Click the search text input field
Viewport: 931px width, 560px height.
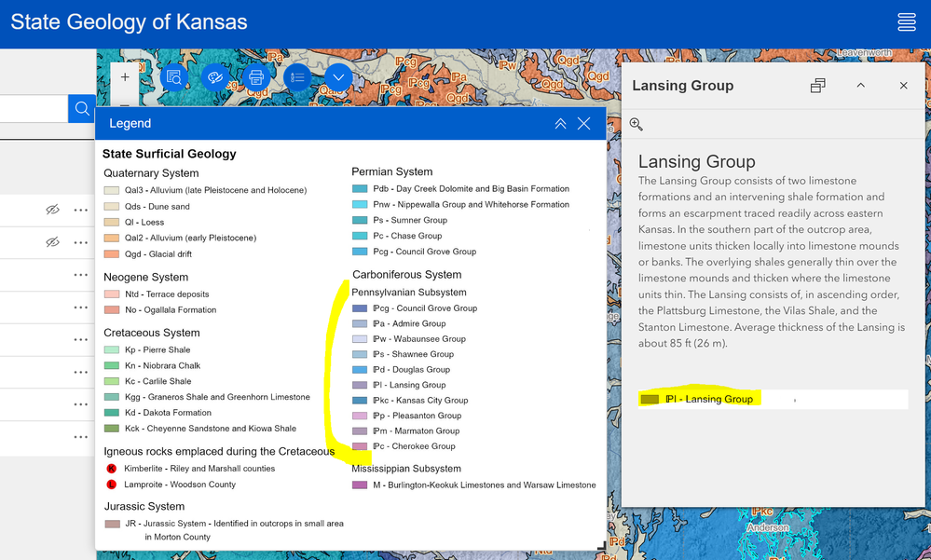[34, 109]
